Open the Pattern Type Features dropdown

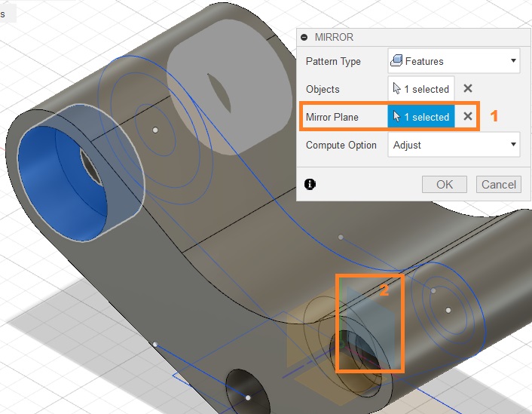[454, 61]
